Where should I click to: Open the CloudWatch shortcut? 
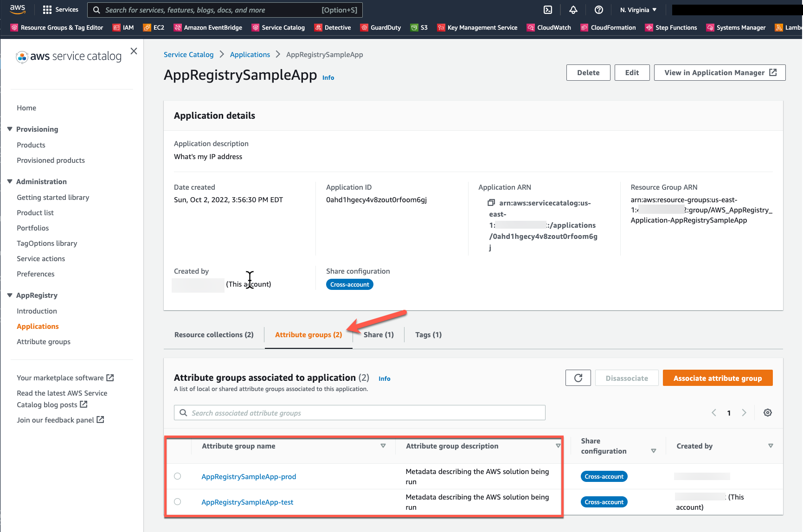click(549, 27)
